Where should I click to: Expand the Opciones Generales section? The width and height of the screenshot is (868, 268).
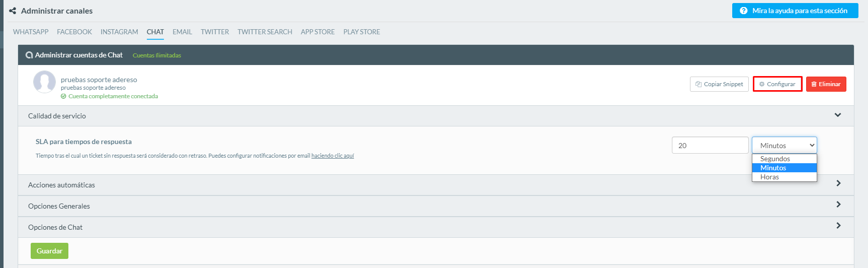tap(436, 206)
